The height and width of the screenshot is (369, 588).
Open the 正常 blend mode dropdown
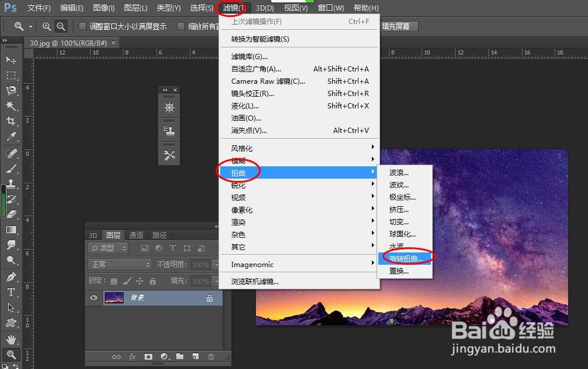[x=119, y=264]
